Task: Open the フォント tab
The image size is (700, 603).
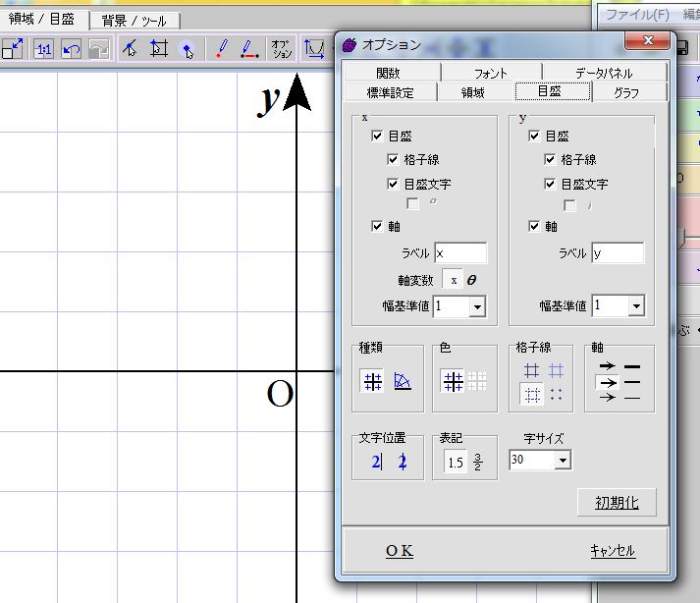Action: 491,73
